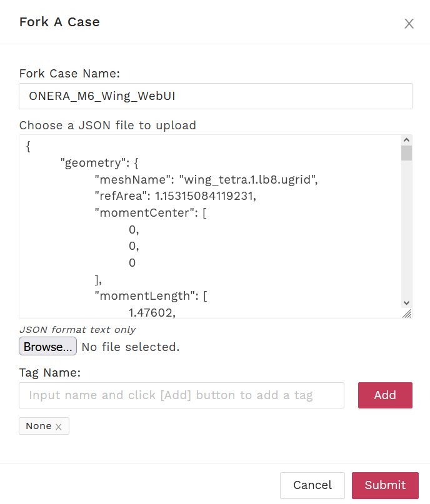Cancel the fork case dialog
430x504 pixels.
(x=312, y=485)
